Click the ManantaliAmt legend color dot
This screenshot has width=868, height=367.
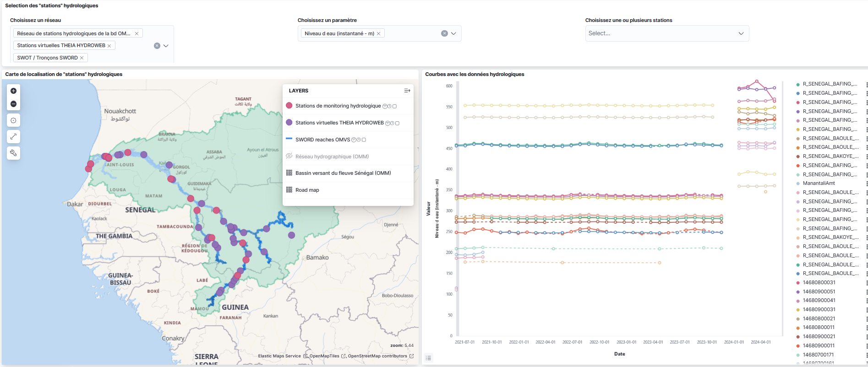coord(798,183)
